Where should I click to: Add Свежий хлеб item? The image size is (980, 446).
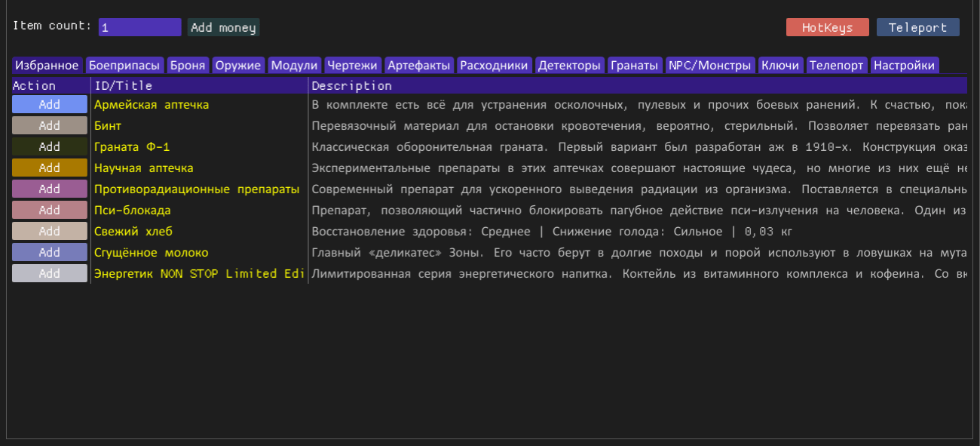tap(50, 231)
